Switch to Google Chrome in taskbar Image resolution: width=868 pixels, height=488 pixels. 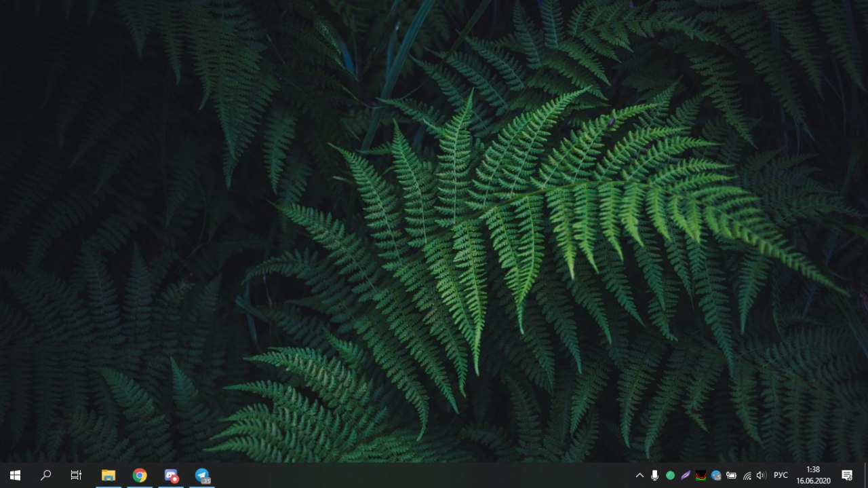click(x=140, y=475)
